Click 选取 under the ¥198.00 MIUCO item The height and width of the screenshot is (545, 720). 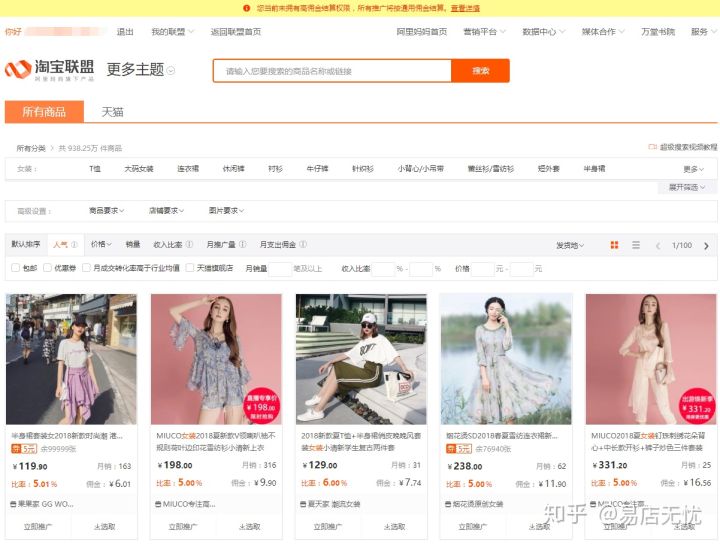tap(249, 526)
